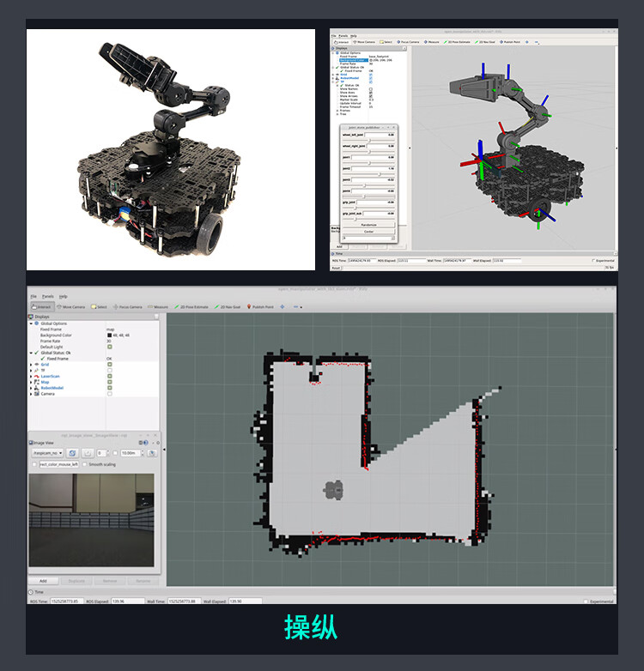This screenshot has height=671, width=644.
Task: Click Grid icon in bottom Displays tree
Action: tap(37, 365)
